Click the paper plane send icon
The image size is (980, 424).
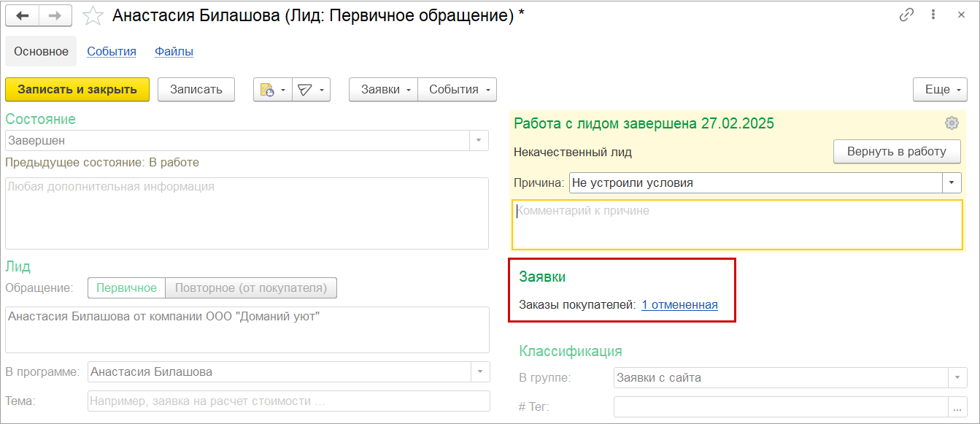point(306,90)
